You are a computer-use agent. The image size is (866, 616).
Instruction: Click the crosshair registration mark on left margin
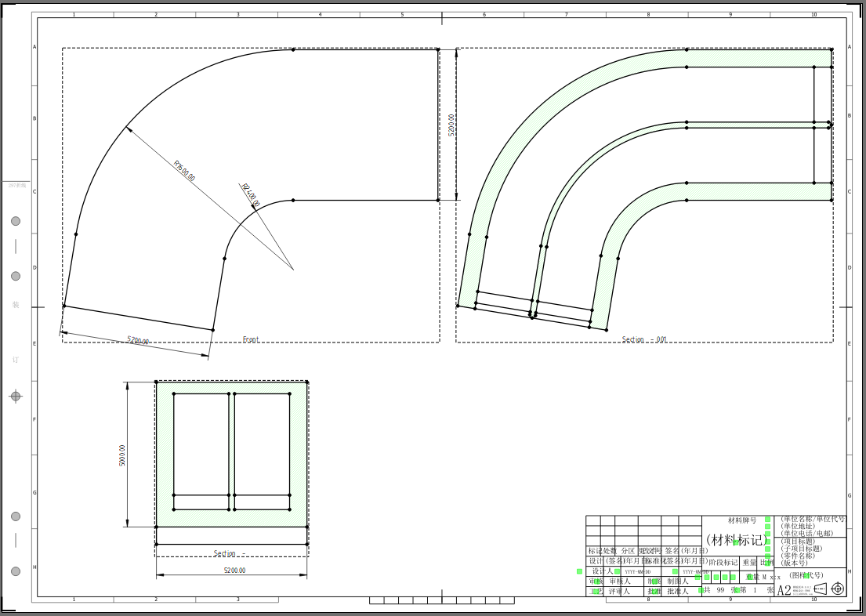(16, 396)
